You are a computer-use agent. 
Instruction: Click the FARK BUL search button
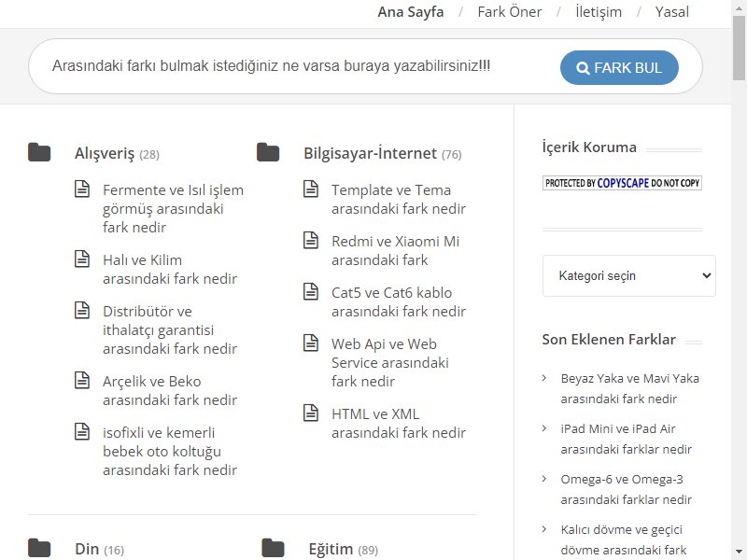619,67
